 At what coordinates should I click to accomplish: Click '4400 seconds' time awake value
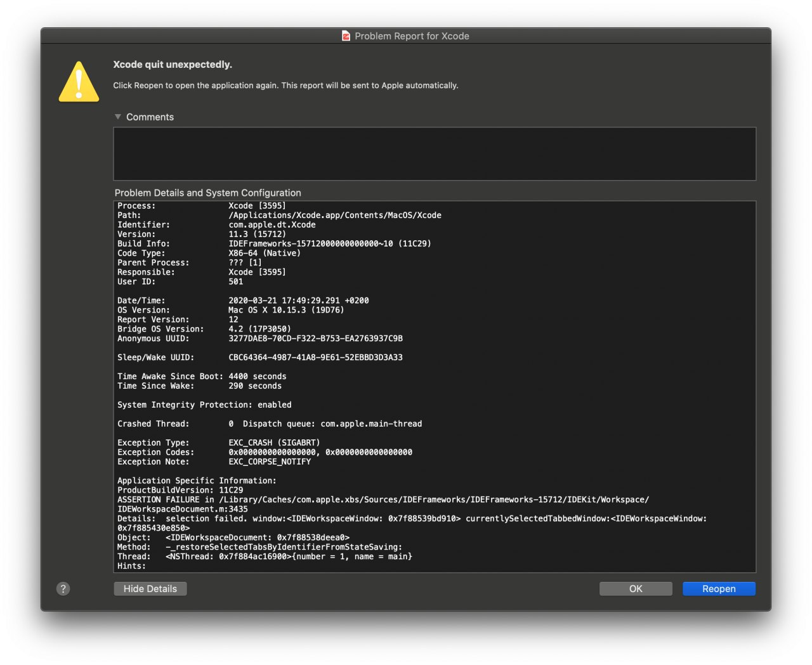point(258,377)
